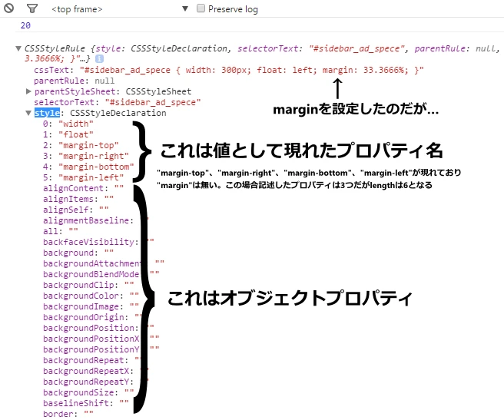Click the info badge after the CSSStyleRule summary
Image resolution: width=504 pixels, height=420 pixels.
100,58
